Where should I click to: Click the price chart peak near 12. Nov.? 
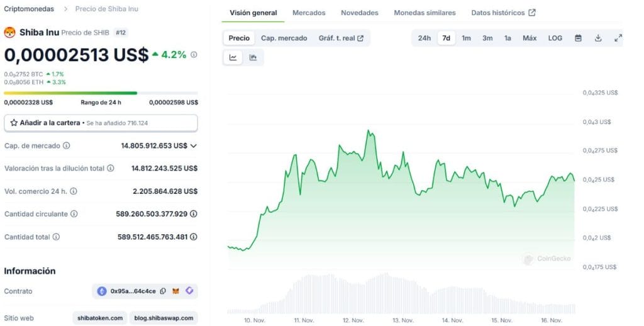pyautogui.click(x=369, y=131)
